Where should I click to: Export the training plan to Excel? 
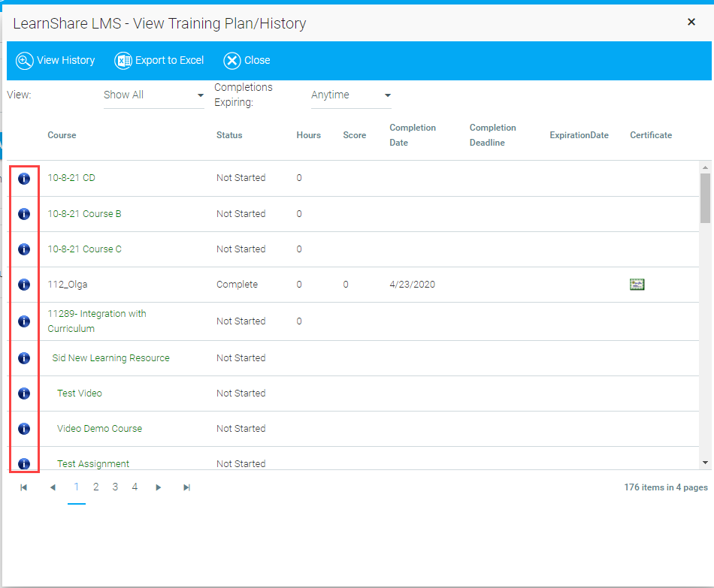point(159,61)
